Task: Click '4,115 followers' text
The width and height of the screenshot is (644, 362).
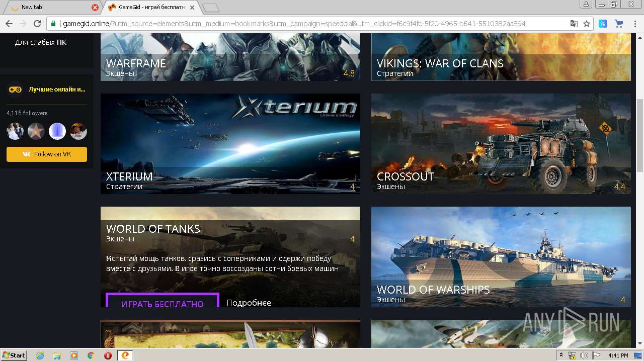Action: tap(27, 113)
